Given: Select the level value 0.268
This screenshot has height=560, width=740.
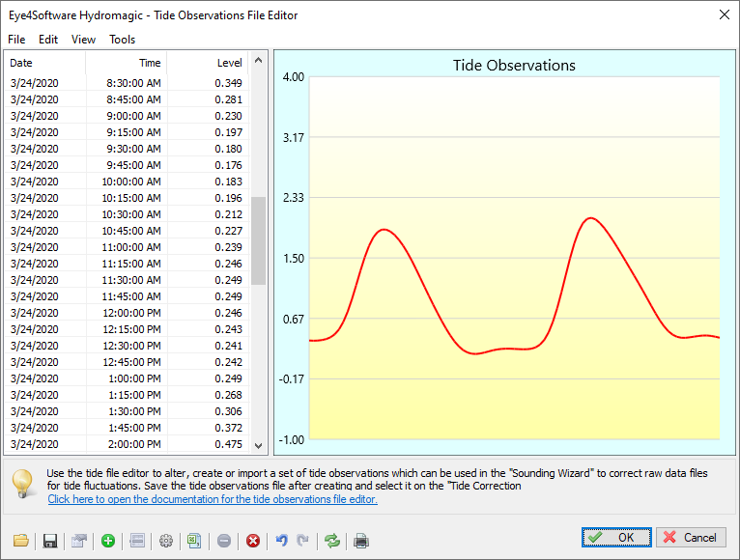Looking at the screenshot, I should pyautogui.click(x=228, y=395).
